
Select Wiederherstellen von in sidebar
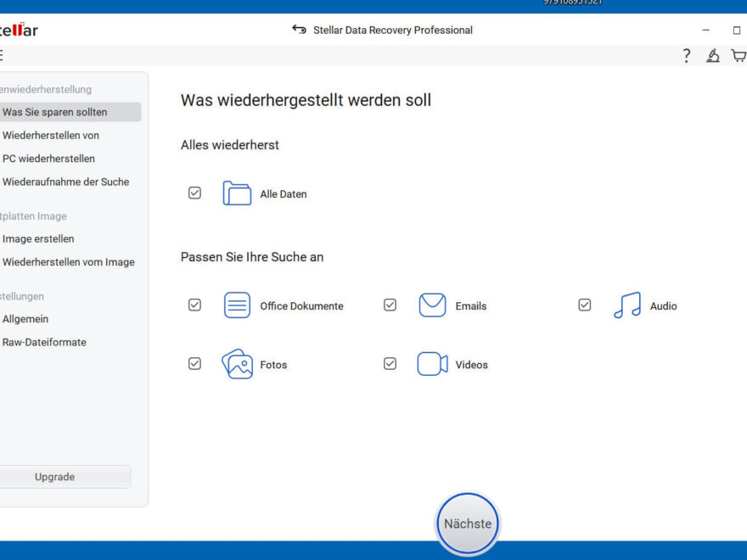pos(51,135)
